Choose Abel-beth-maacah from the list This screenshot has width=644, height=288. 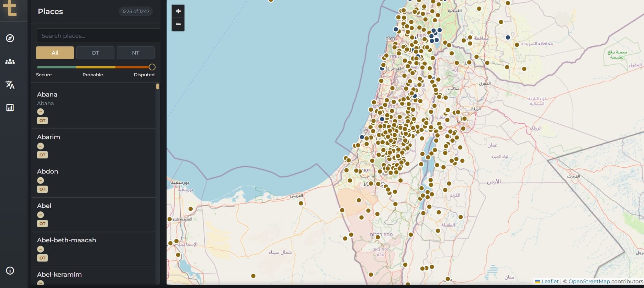click(x=66, y=240)
